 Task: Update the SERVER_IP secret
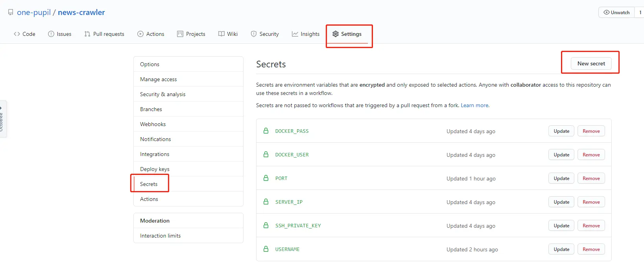coord(561,202)
